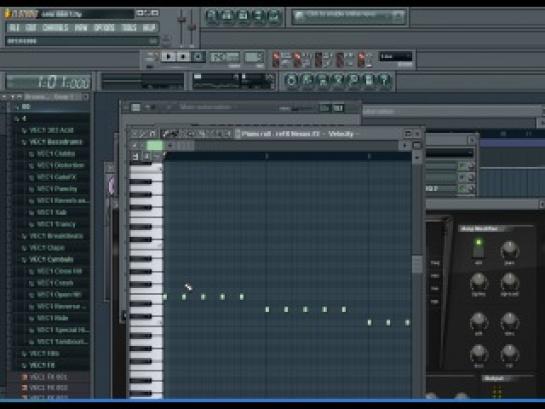Click the first note in the piano roll
Viewport: 545px width, 409px height.
(165, 297)
